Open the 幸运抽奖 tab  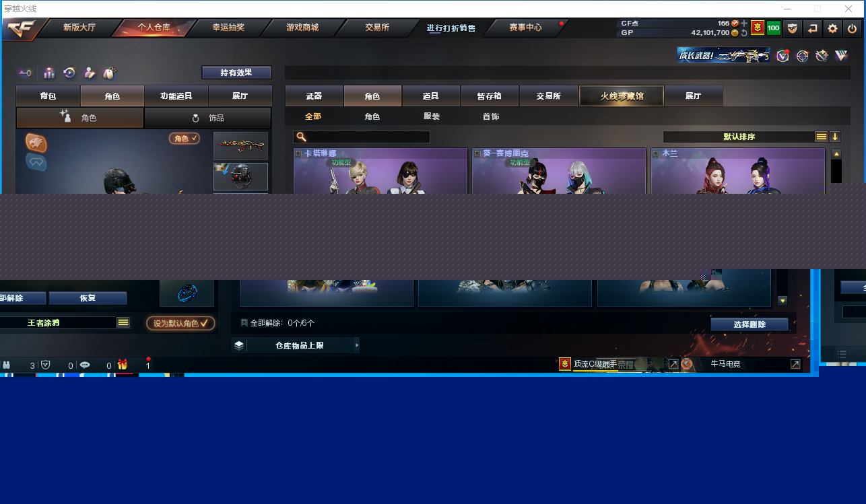pos(229,28)
